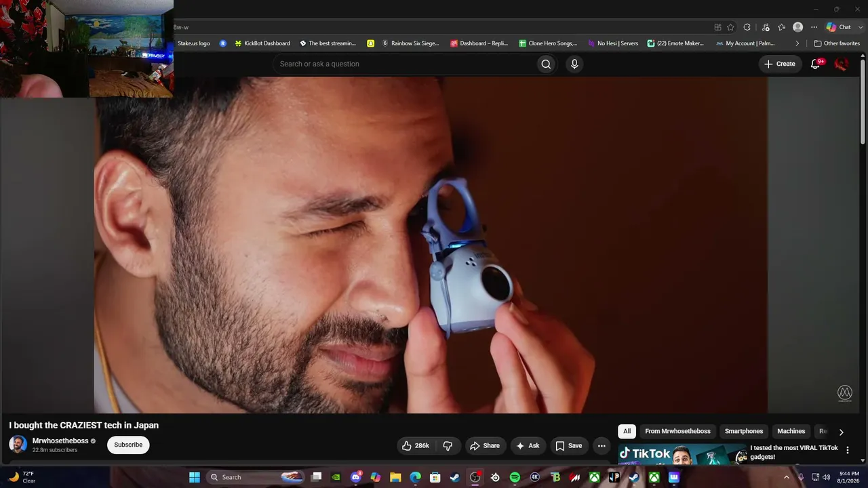
Task: Click the Ask button
Action: 528,445
